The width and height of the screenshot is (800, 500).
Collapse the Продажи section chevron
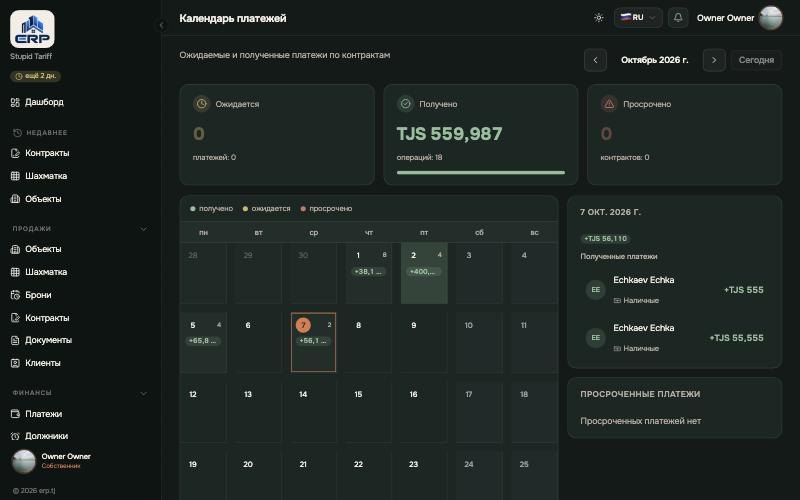[144, 229]
